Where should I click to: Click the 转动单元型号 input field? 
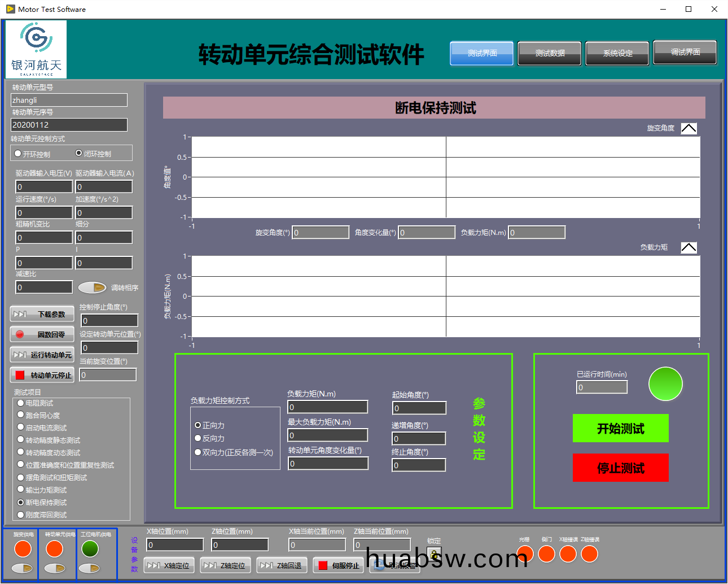click(x=69, y=100)
